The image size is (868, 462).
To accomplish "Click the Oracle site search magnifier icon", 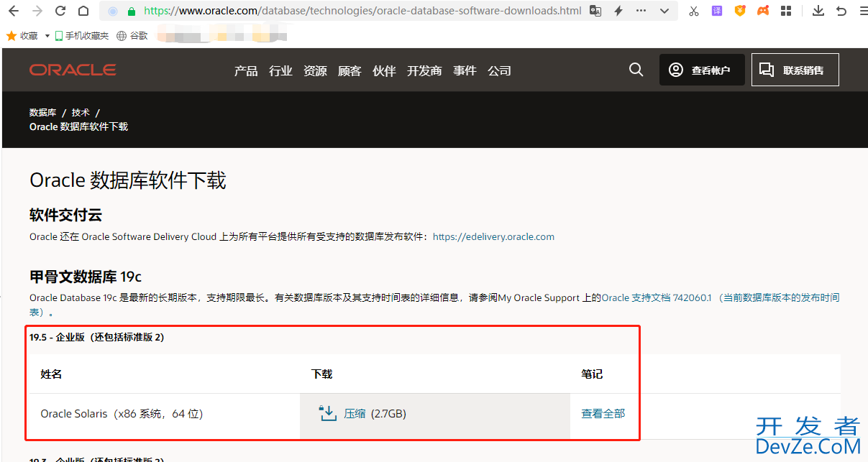I will (x=636, y=70).
